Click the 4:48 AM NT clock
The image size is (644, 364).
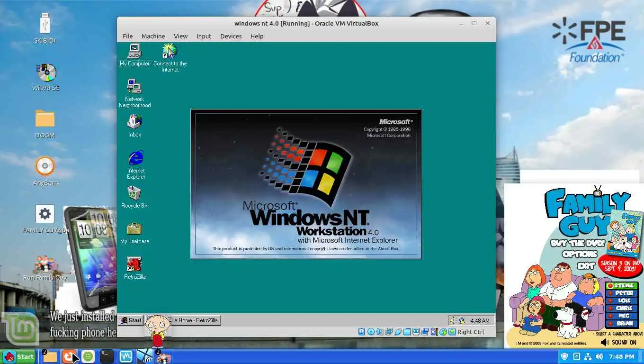click(480, 321)
